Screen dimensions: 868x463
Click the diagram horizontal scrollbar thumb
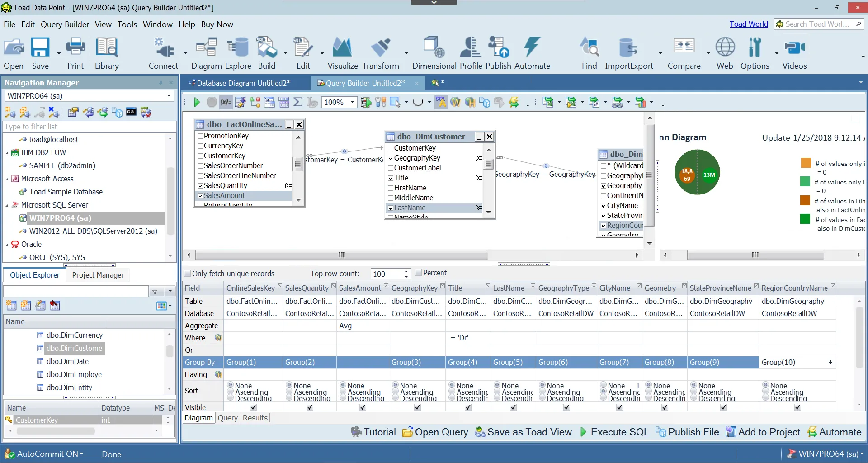(x=342, y=255)
